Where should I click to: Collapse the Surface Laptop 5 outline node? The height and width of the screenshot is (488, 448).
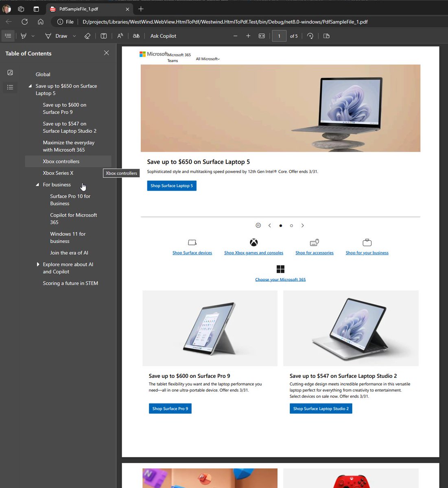pyautogui.click(x=30, y=86)
